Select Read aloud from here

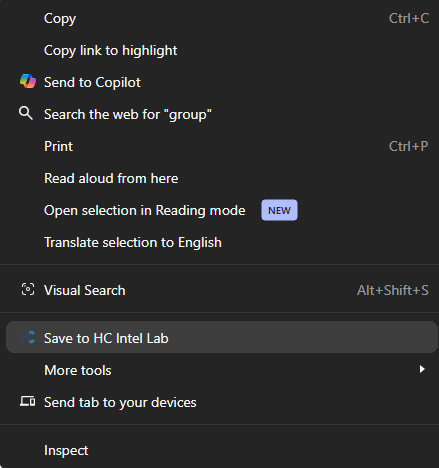click(219, 178)
